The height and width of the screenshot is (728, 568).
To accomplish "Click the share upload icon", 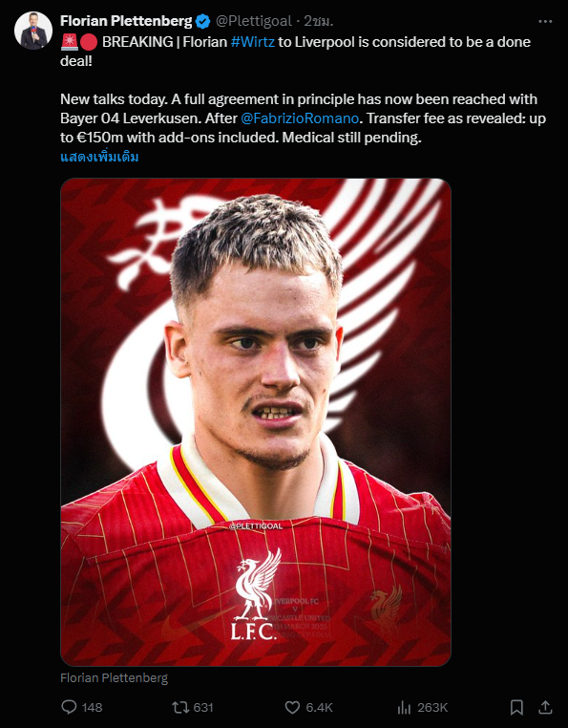I will tap(546, 707).
